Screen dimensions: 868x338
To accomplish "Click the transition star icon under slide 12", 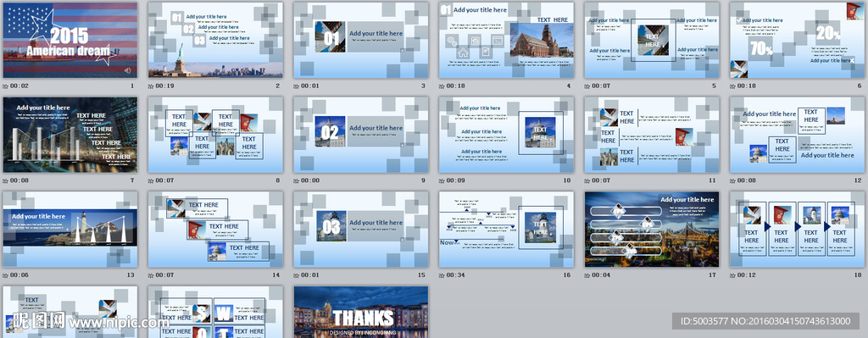I will 732,181.
